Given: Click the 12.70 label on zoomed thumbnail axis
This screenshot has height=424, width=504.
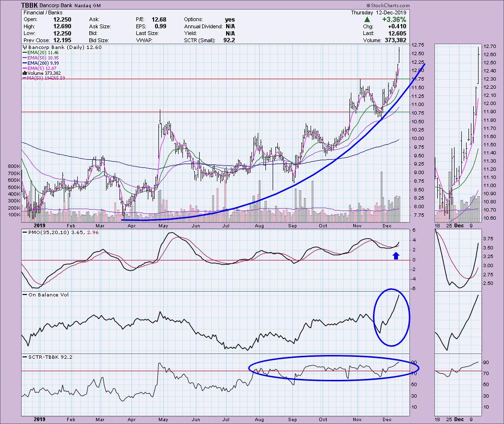Looking at the screenshot, I should coord(489,46).
